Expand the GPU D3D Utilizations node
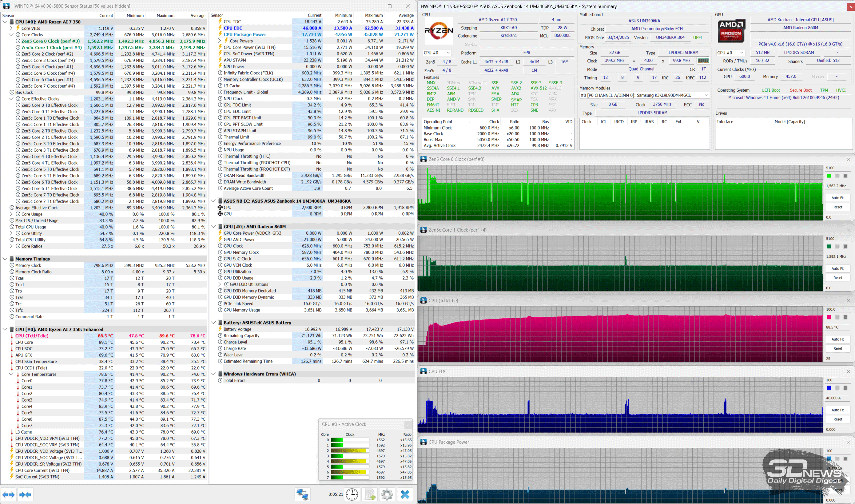This screenshot has width=855, height=504. tap(220, 285)
